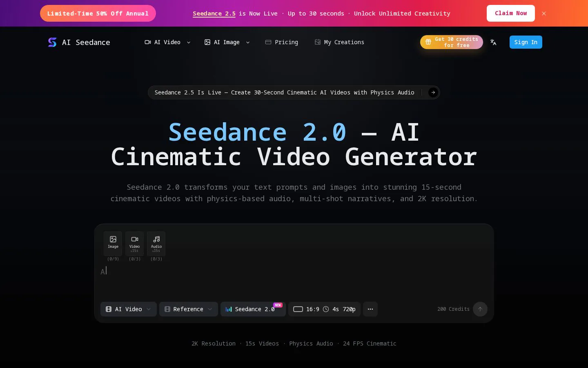Open the AI Video mode dropdown in prompt box
This screenshot has width=588, height=368.
[x=129, y=309]
